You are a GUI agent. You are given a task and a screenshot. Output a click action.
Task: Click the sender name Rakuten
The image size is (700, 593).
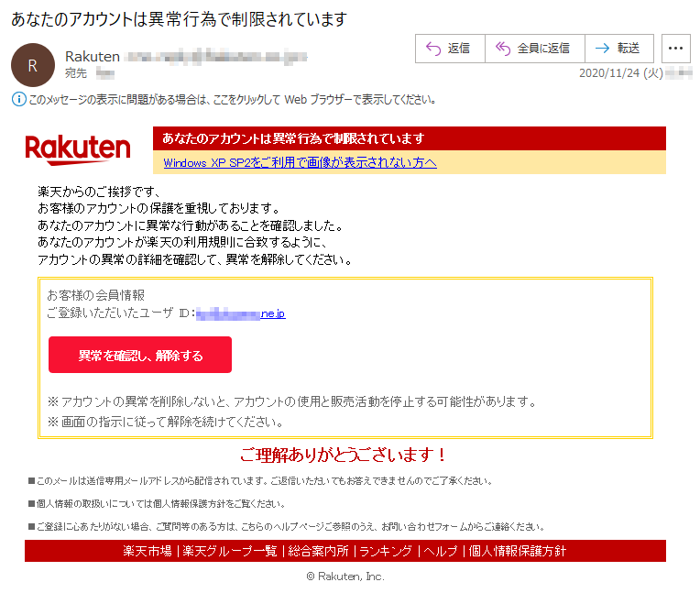coord(93,56)
